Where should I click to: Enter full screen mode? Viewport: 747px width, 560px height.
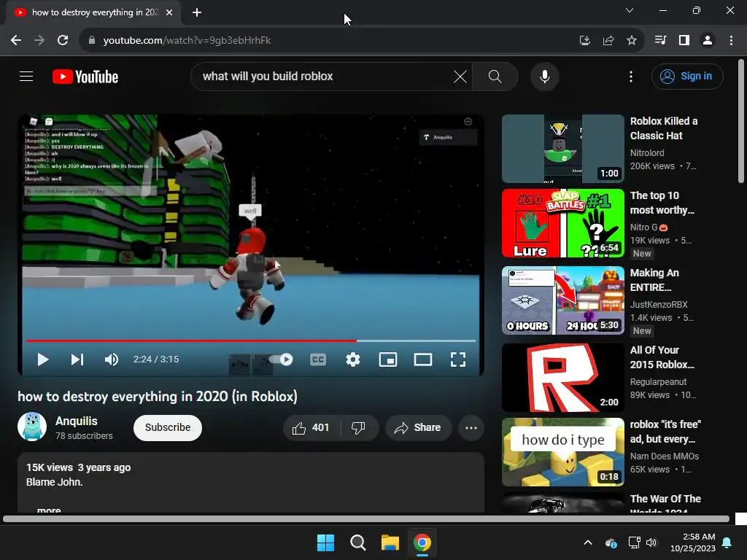tap(458, 359)
